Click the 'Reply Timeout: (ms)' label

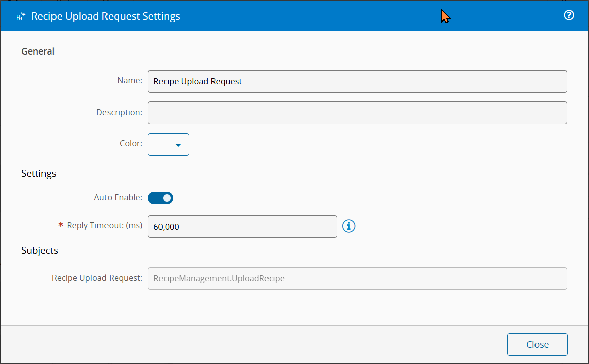[x=104, y=225]
